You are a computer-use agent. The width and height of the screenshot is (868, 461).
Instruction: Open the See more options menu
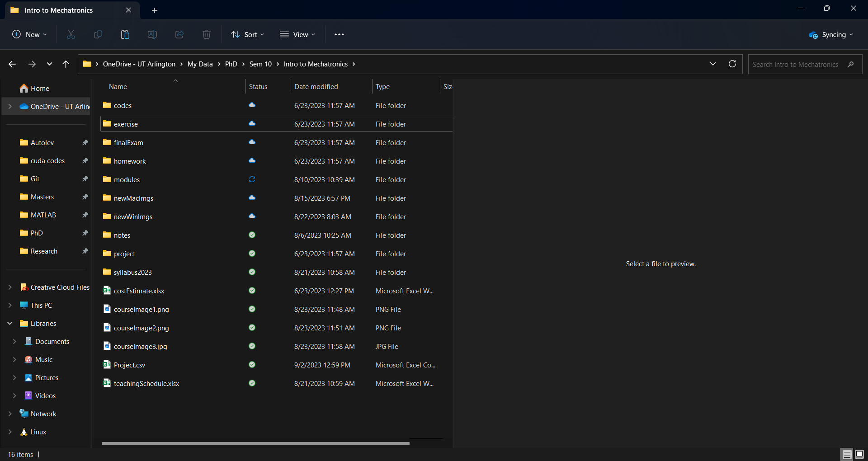pyautogui.click(x=339, y=35)
